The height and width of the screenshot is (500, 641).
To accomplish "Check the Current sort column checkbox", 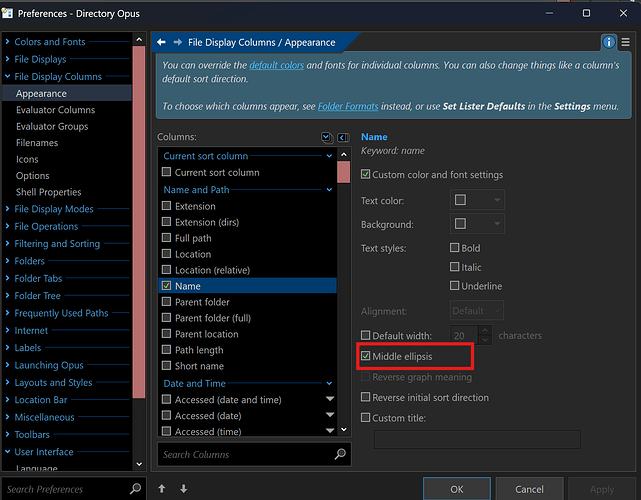I will click(166, 172).
